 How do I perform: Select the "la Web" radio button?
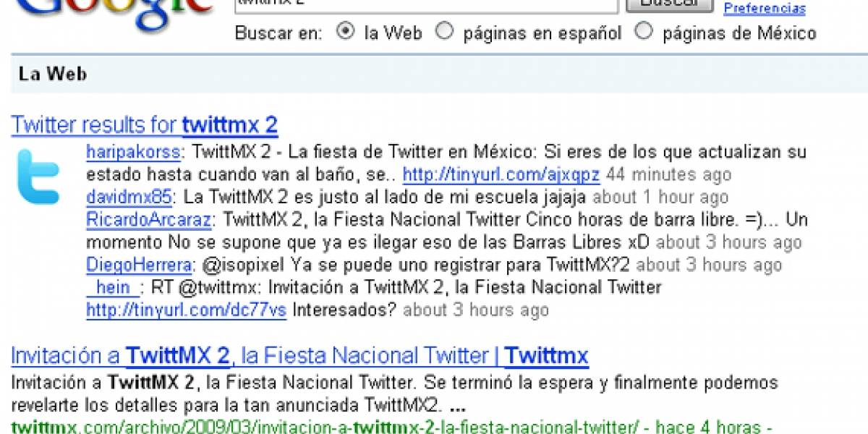coord(346,32)
